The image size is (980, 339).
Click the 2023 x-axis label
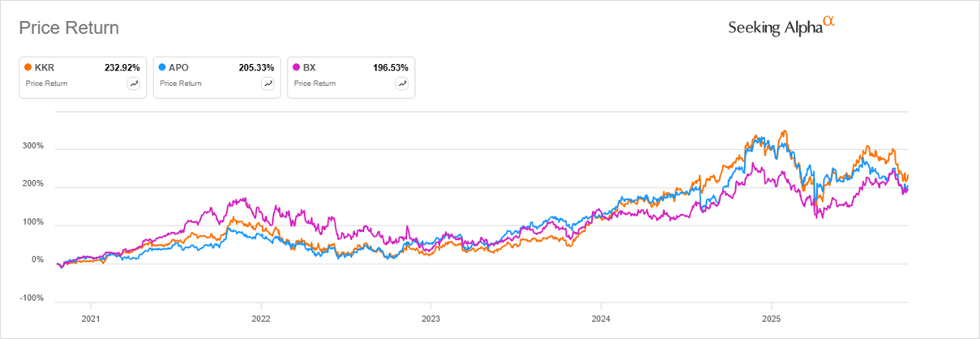tap(430, 318)
